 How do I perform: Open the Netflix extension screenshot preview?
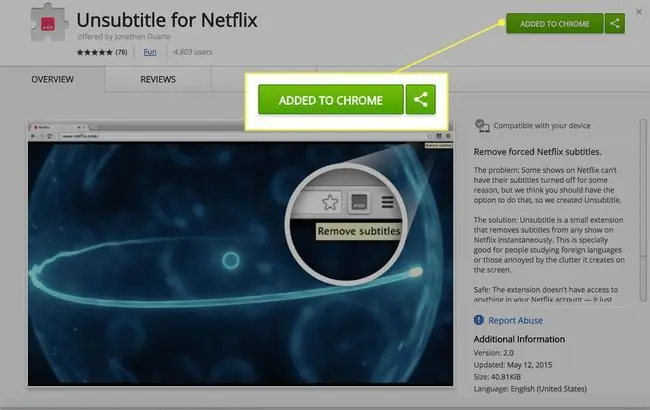click(240, 253)
